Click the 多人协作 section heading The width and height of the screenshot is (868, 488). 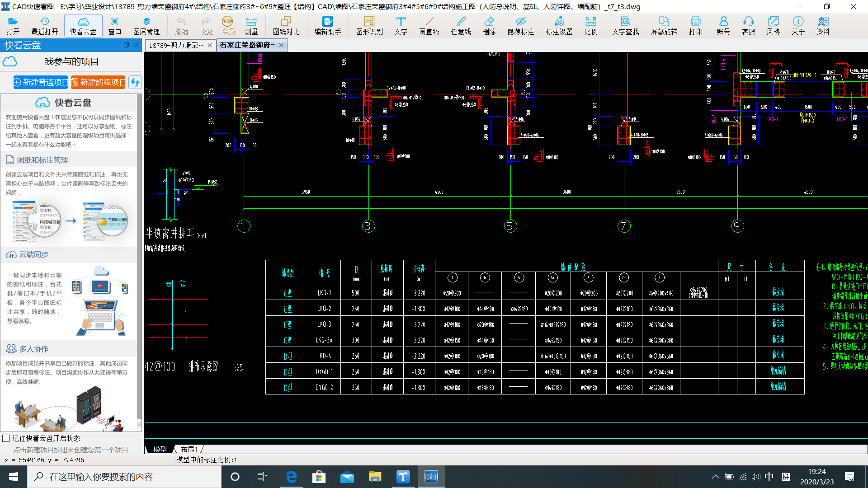[x=27, y=349]
